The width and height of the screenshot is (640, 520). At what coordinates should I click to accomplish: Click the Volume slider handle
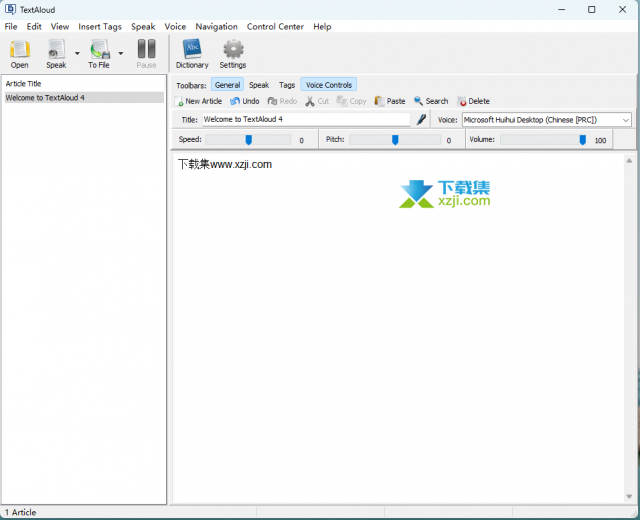point(583,140)
